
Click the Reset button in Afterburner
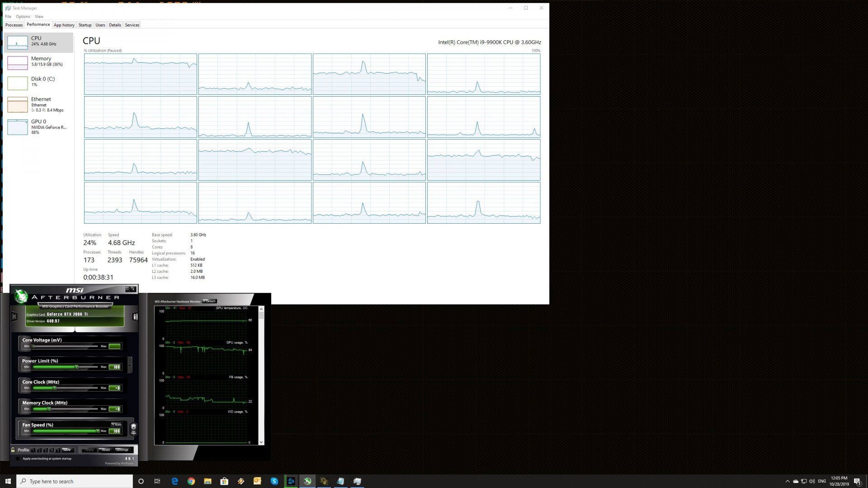106,450
